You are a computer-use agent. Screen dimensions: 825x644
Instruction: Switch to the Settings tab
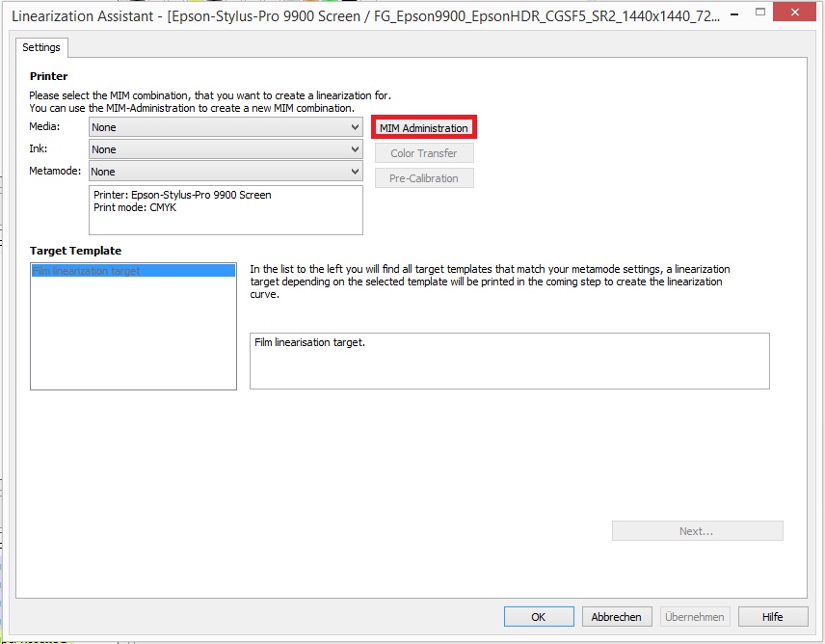tap(42, 47)
